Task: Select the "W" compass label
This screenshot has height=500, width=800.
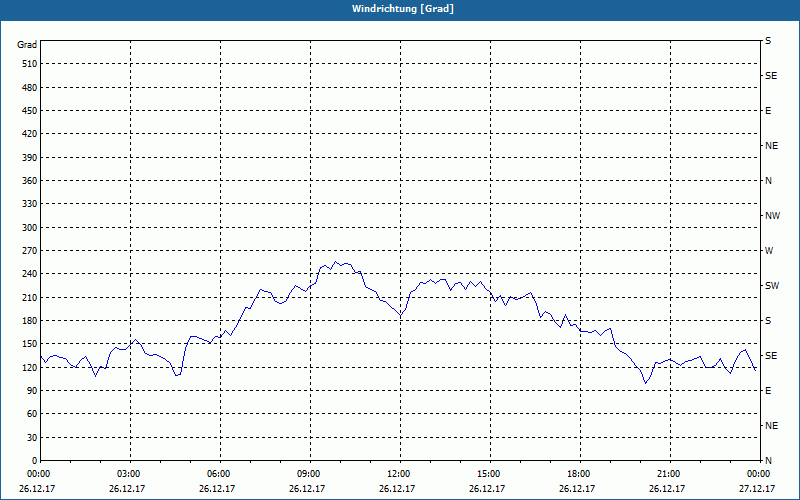Action: (x=769, y=251)
